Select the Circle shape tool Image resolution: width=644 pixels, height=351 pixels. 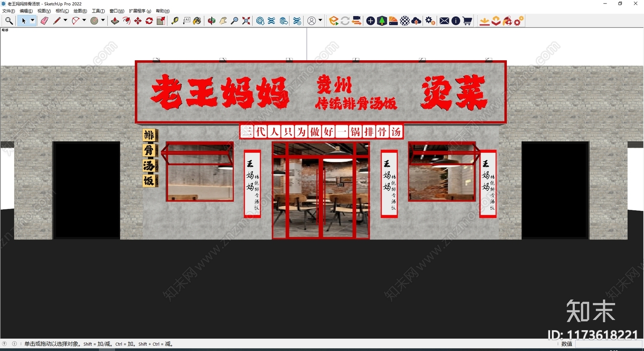click(x=94, y=21)
